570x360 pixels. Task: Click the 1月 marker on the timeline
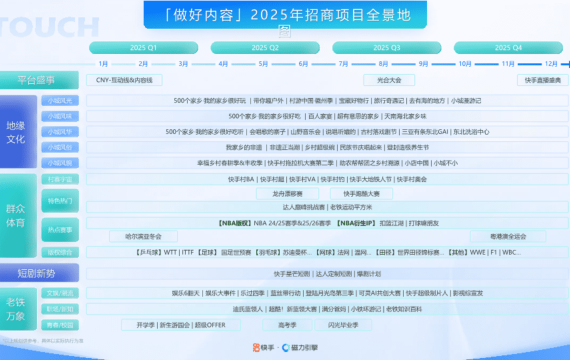103,64
